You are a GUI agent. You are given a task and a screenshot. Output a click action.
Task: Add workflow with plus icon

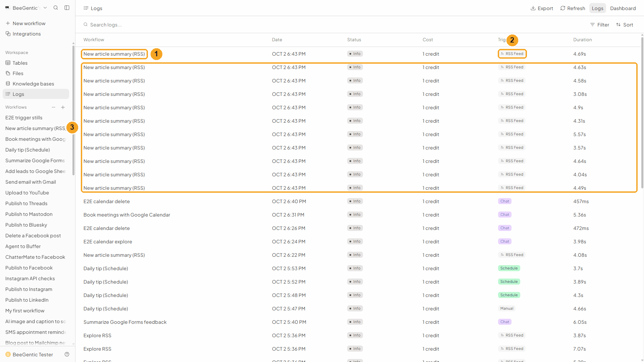coord(63,107)
